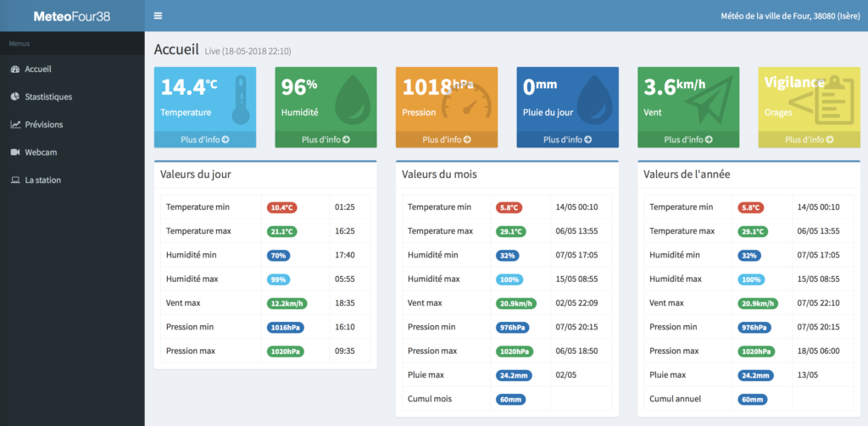Open Plus d'info under Humidité
The image size is (868, 426).
(x=325, y=140)
